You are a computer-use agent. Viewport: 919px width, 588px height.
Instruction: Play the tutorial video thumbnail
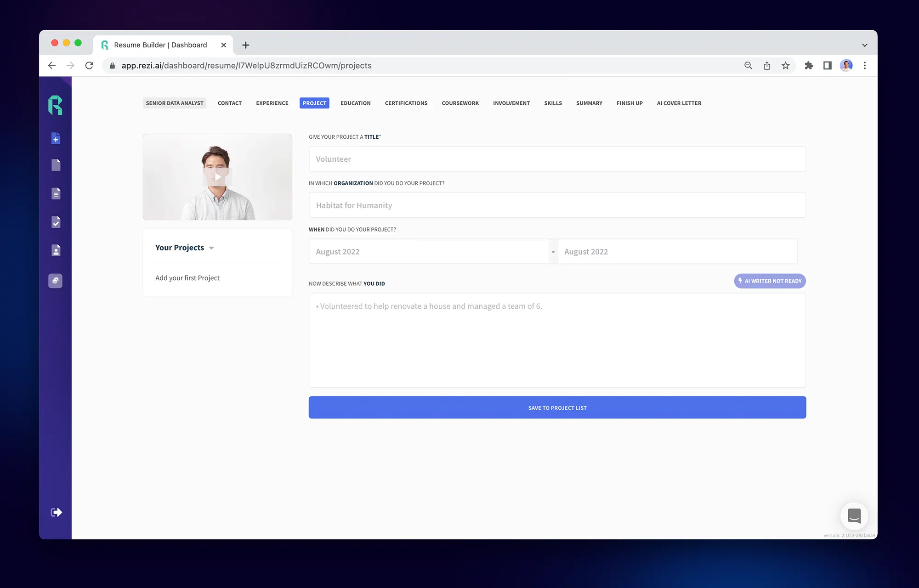(x=217, y=177)
